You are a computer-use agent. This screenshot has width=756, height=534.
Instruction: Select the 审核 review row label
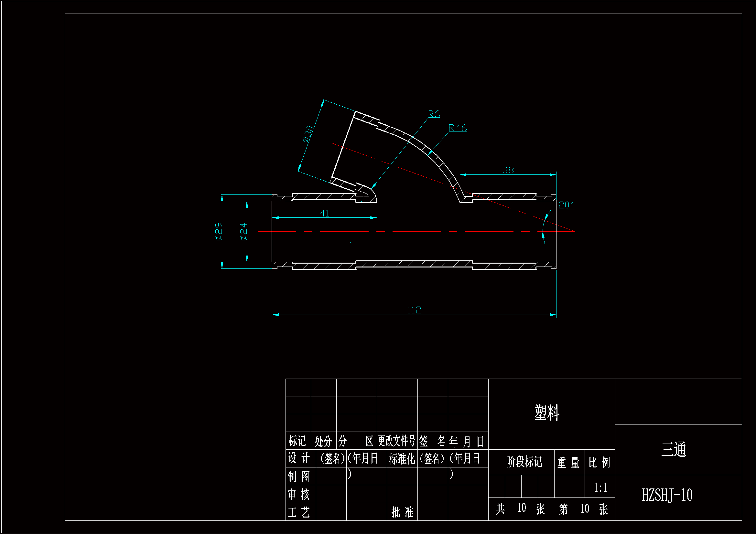[299, 494]
